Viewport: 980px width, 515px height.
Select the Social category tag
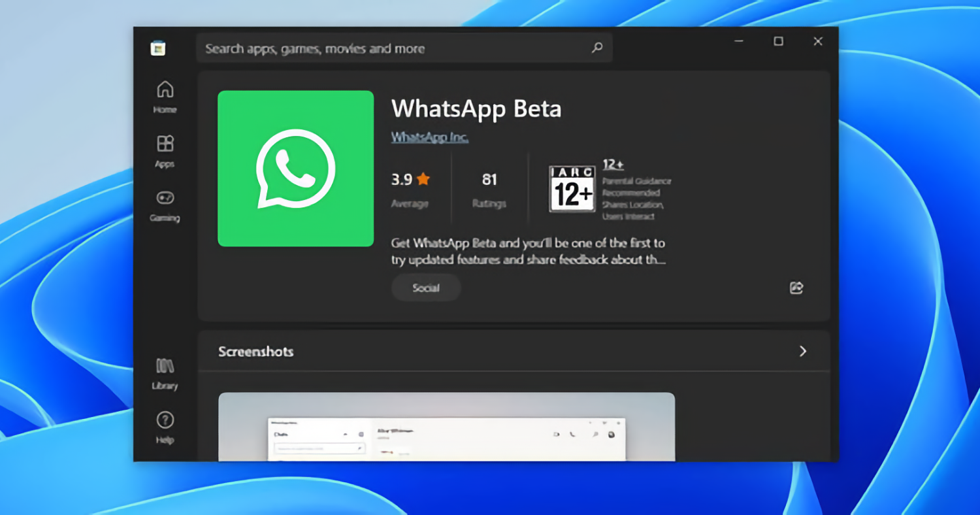point(426,288)
